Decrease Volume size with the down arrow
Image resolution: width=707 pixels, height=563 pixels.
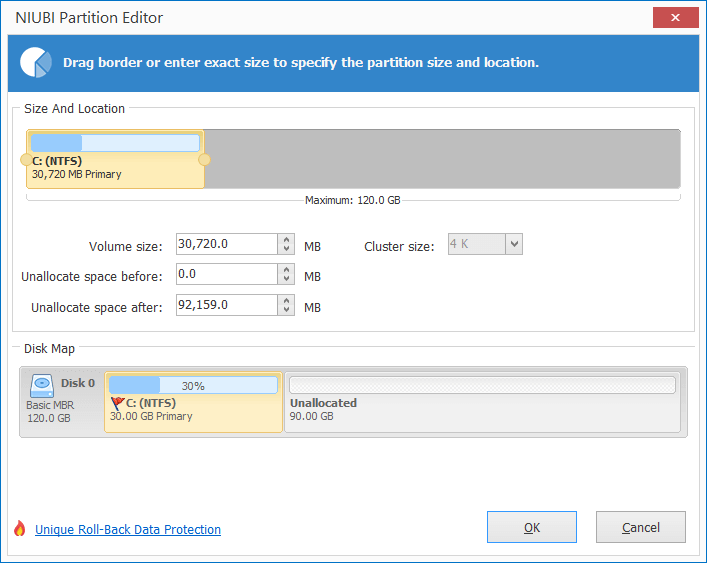286,249
